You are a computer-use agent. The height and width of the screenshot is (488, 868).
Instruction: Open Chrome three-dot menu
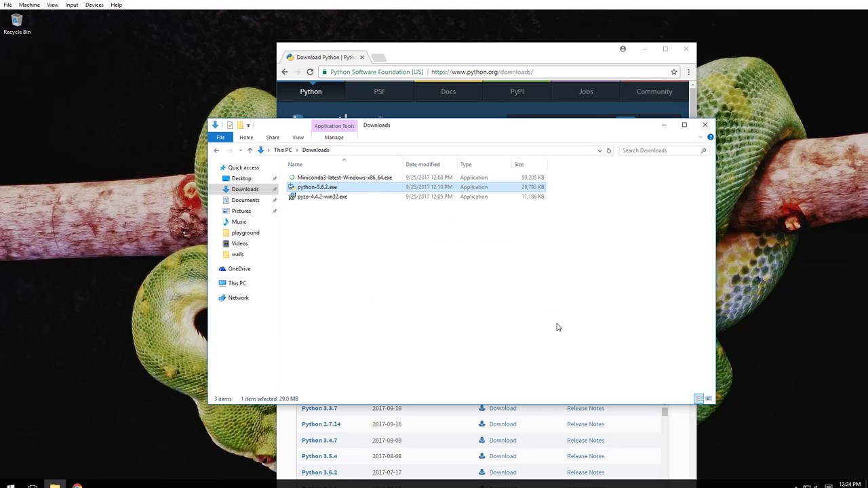pyautogui.click(x=688, y=72)
